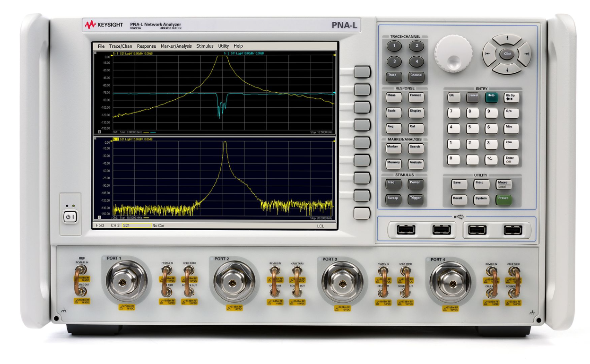Push the +/- sign key

point(491,160)
